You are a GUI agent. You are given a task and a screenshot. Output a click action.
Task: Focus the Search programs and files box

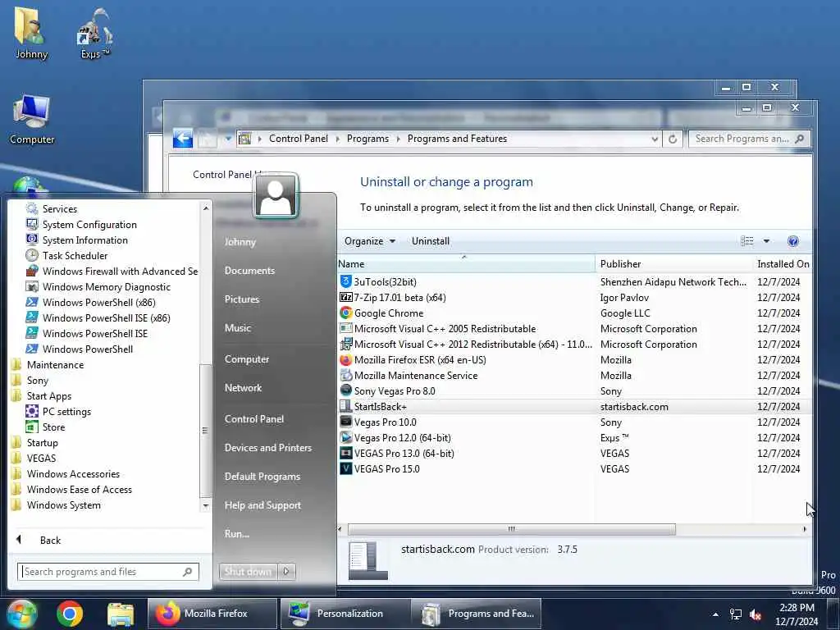pos(107,572)
